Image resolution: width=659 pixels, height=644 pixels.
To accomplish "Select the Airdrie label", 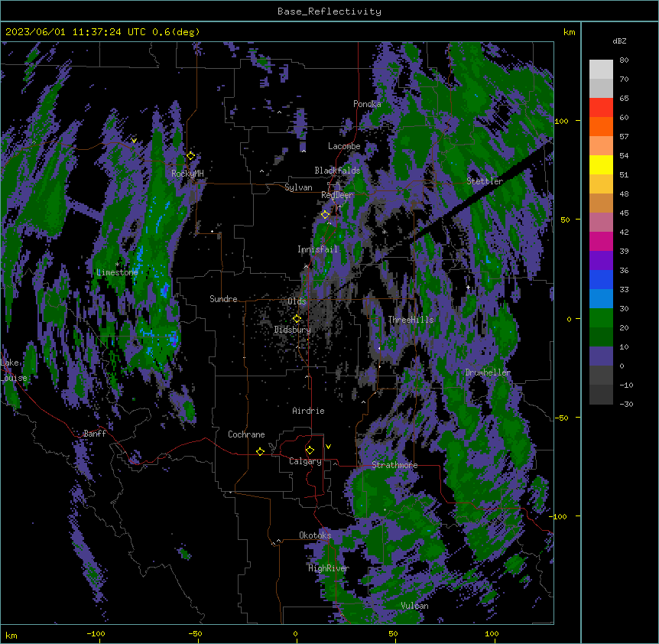I will (x=309, y=411).
